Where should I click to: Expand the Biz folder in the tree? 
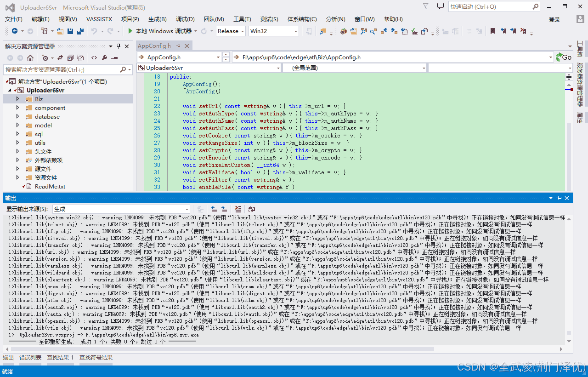(x=18, y=99)
